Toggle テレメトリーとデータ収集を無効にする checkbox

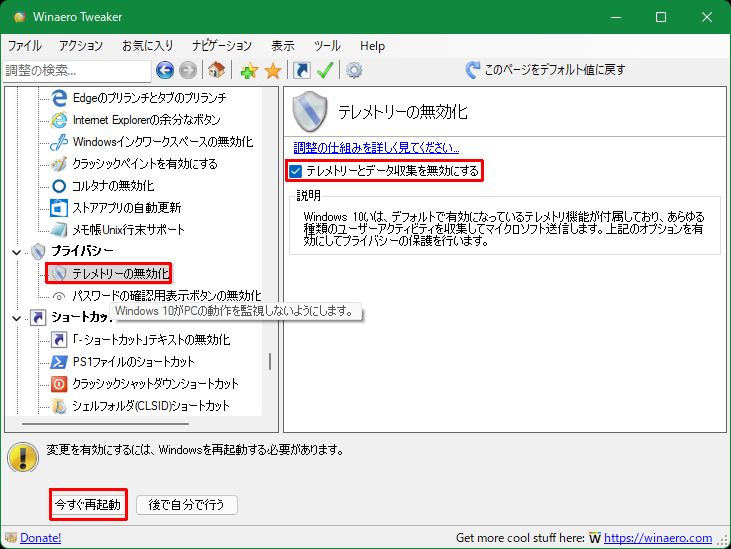(x=296, y=171)
